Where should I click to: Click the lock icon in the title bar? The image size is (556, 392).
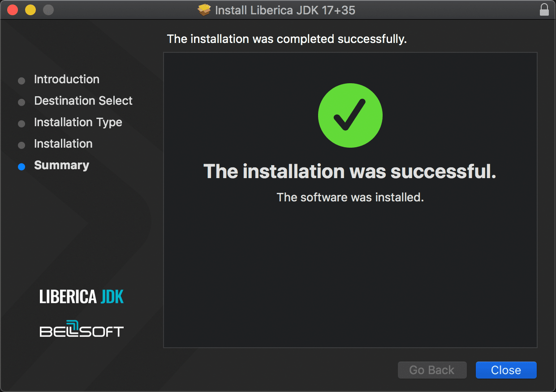pos(544,9)
